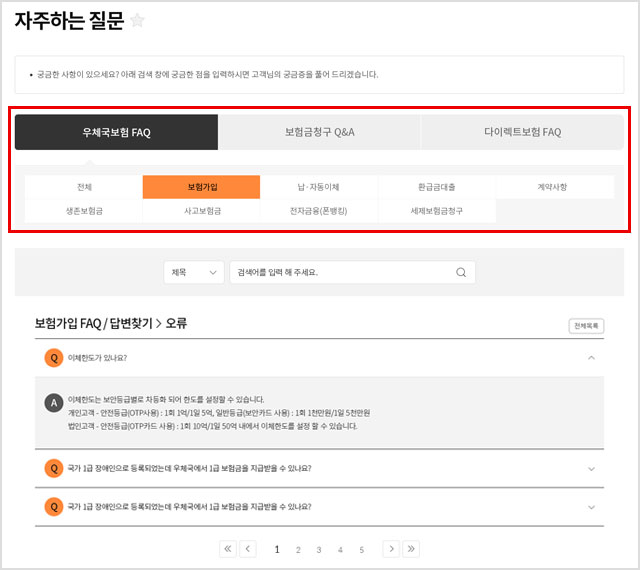The image size is (640, 570).
Task: Click the gray A answer icon
Action: tap(54, 403)
